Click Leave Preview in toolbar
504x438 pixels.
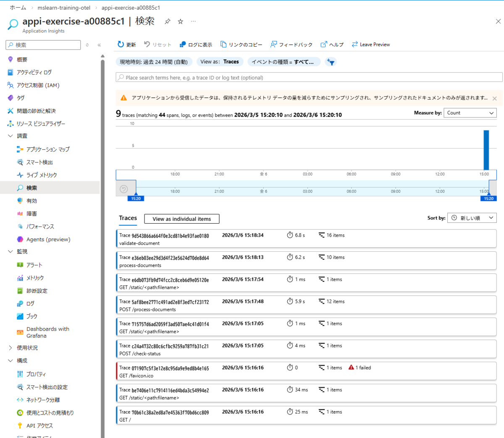371,44
